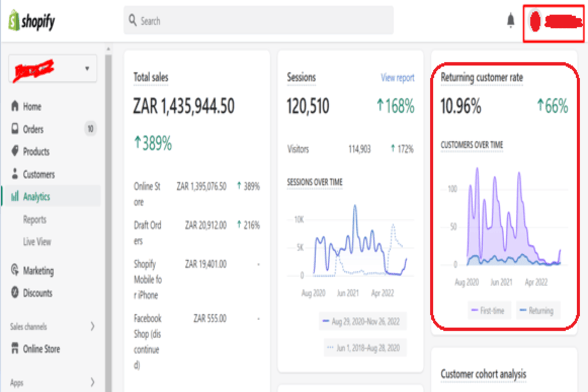588x392 pixels.
Task: Focus the Search input field
Action: click(258, 20)
